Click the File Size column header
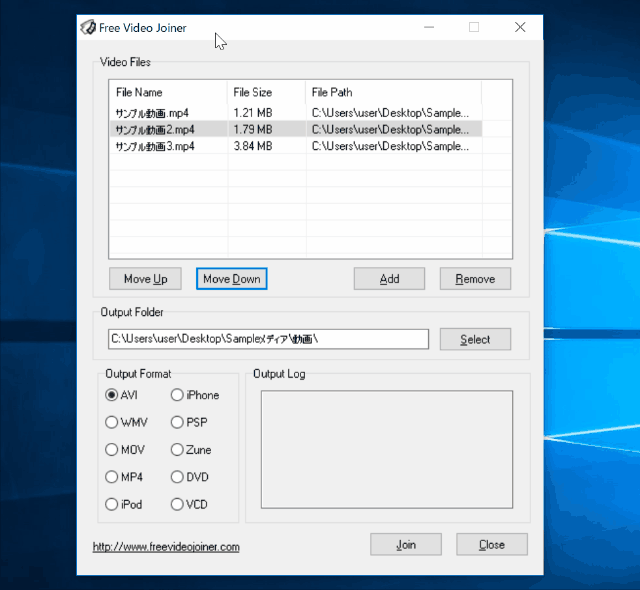 point(266,92)
